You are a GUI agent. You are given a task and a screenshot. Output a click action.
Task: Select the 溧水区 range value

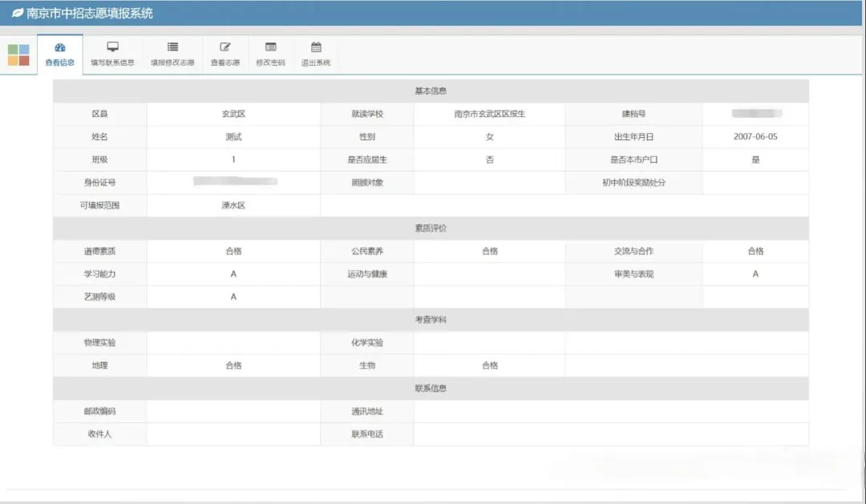pyautogui.click(x=233, y=205)
